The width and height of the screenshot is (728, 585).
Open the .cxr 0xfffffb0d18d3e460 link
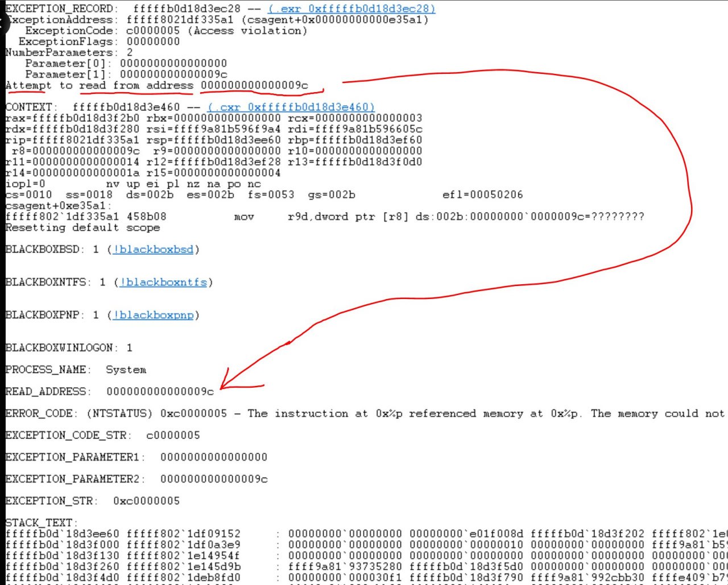tap(291, 107)
